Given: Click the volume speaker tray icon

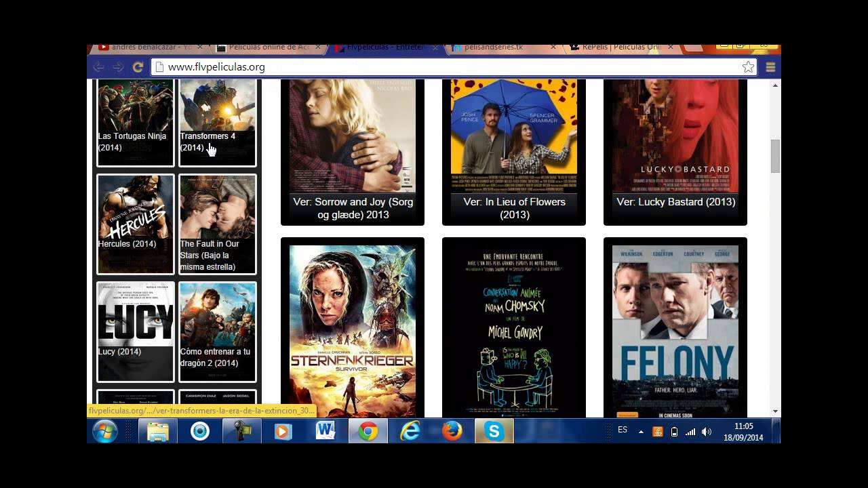Looking at the screenshot, I should pos(707,432).
